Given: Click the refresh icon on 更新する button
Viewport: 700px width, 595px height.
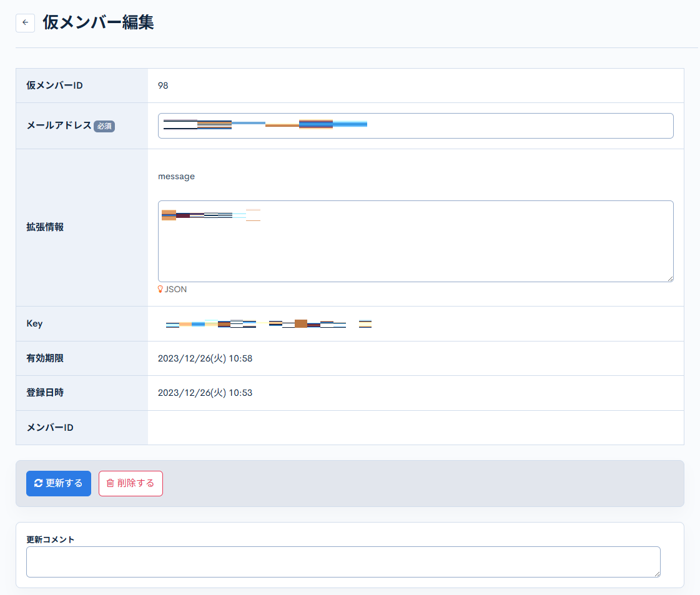Looking at the screenshot, I should click(39, 483).
